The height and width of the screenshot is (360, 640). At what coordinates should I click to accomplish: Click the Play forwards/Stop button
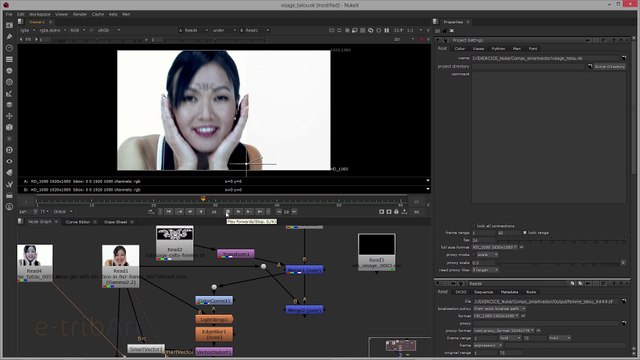(x=228, y=212)
